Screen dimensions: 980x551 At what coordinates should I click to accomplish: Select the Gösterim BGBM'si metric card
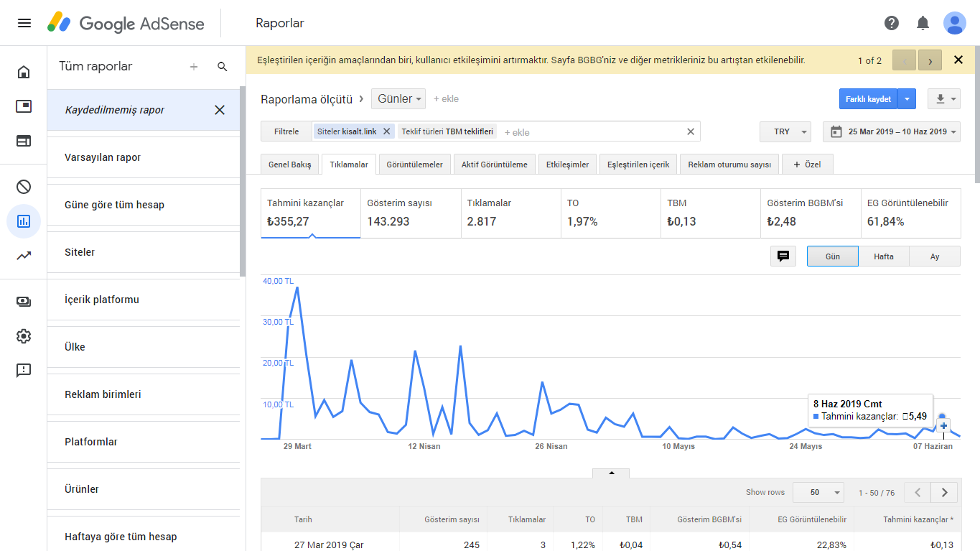811,213
